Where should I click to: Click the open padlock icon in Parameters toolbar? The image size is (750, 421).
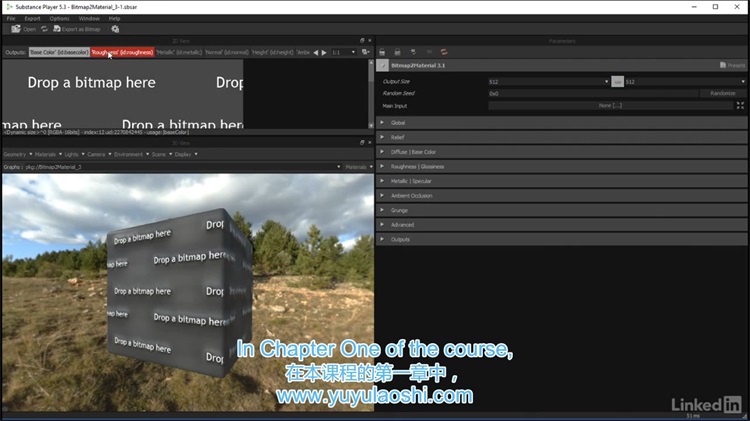click(x=382, y=52)
